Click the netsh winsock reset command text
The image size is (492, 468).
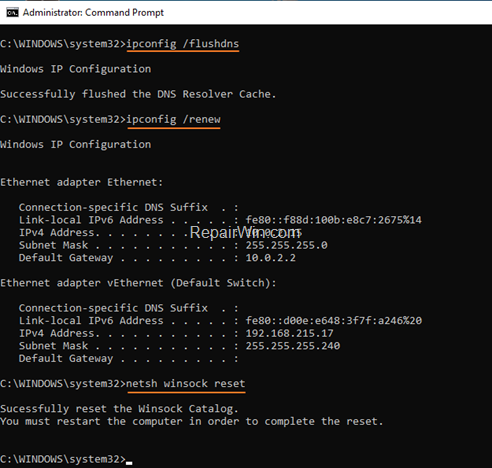click(186, 384)
